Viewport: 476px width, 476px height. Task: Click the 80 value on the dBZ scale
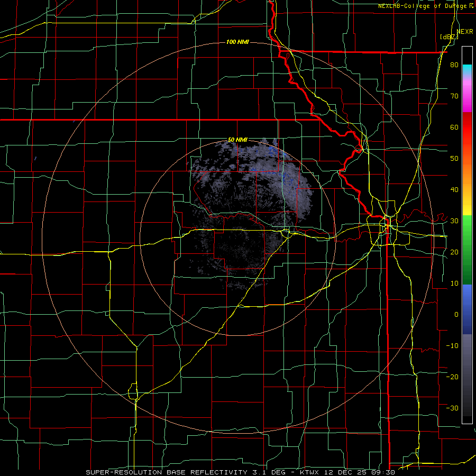click(454, 65)
